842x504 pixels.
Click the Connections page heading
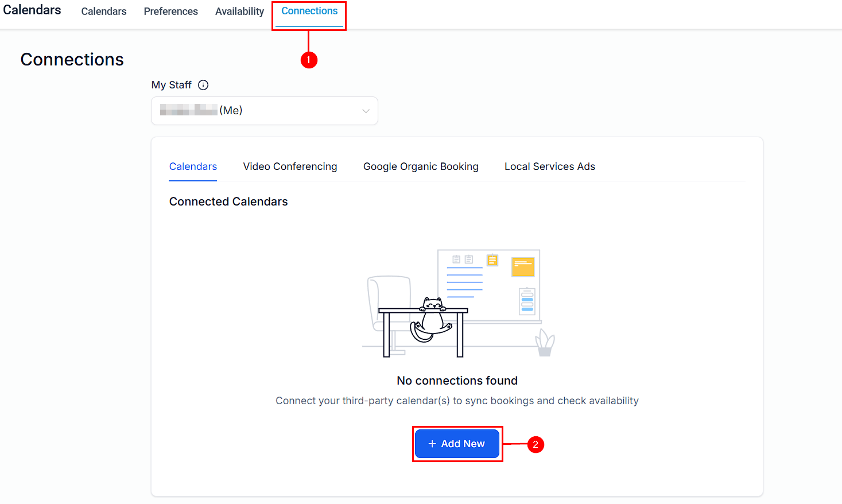click(72, 60)
